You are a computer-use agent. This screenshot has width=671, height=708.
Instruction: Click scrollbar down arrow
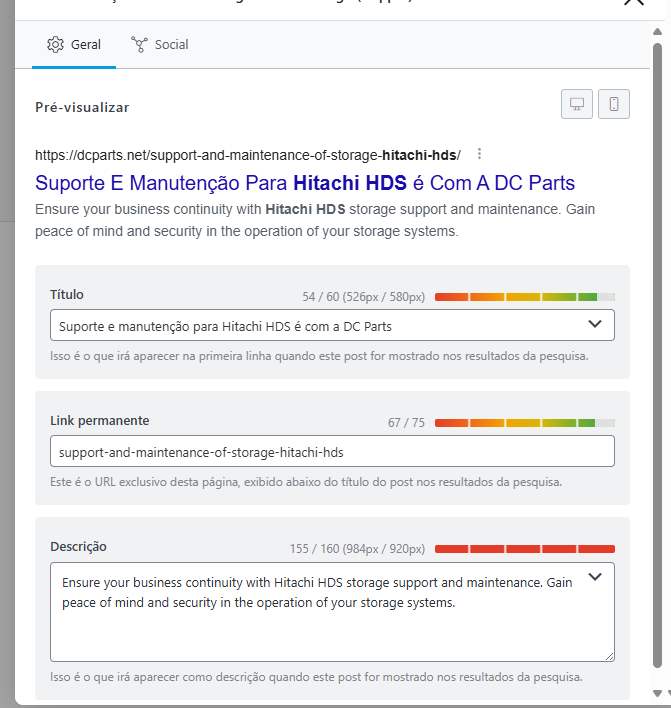(x=657, y=693)
